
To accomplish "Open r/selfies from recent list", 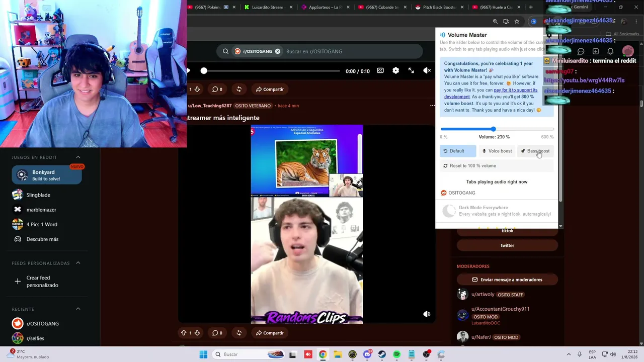I will click(x=35, y=338).
